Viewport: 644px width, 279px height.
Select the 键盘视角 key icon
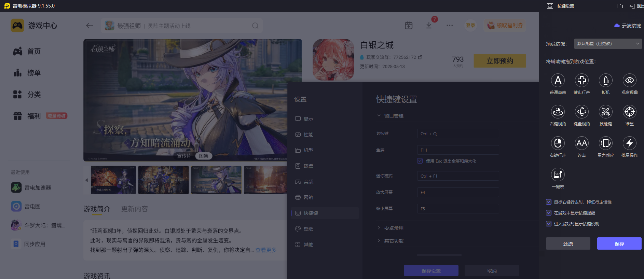[582, 112]
